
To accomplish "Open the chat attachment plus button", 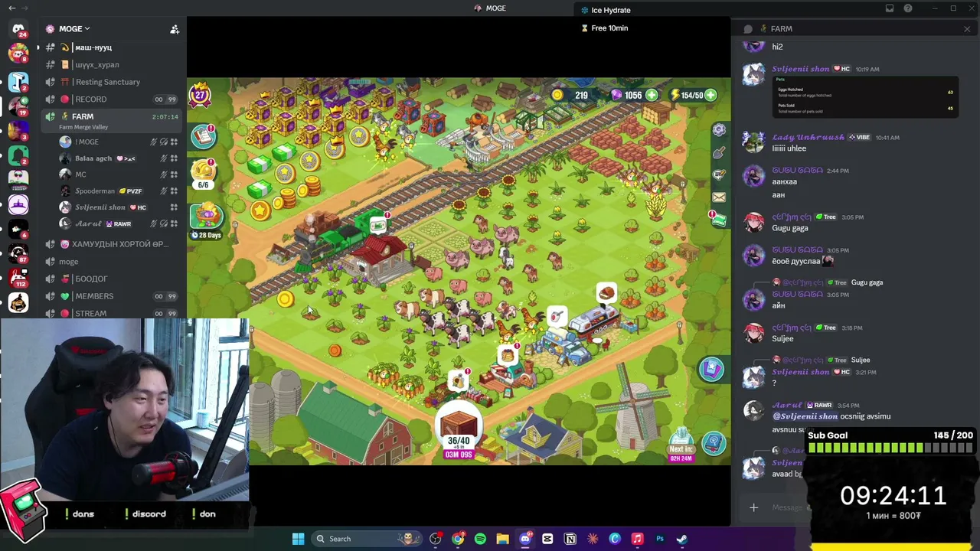I will (753, 507).
